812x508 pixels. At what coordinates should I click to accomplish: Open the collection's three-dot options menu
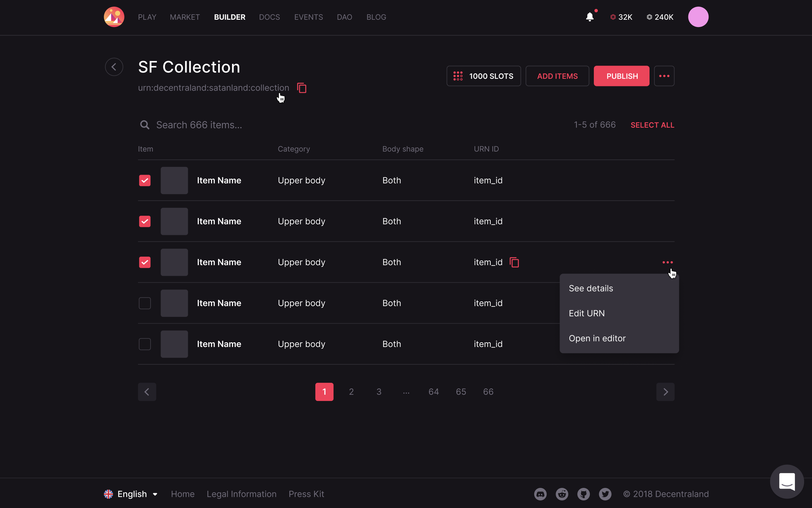664,76
